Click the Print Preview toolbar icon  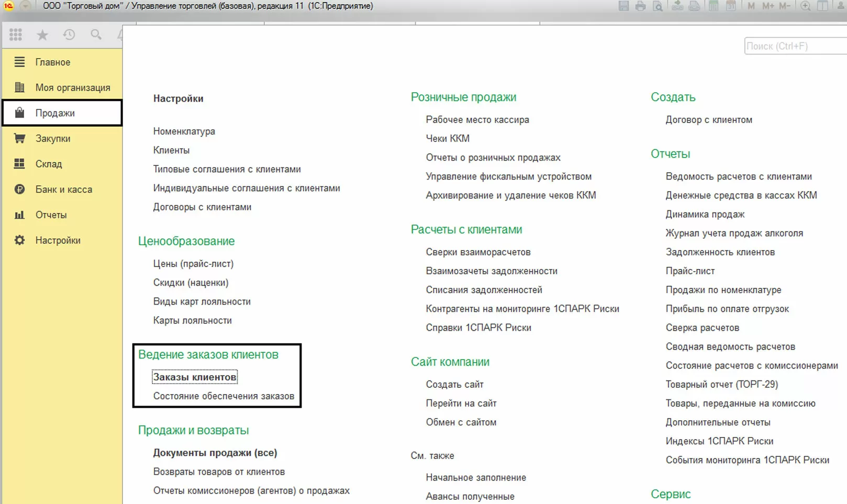click(657, 6)
